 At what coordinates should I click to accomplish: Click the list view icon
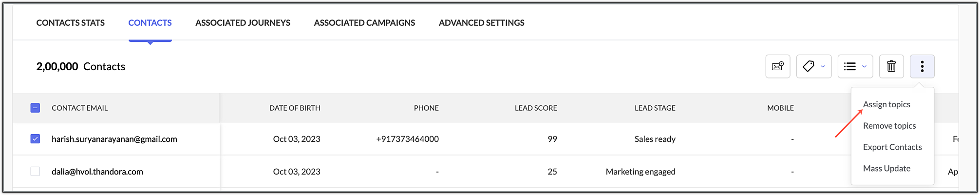850,66
